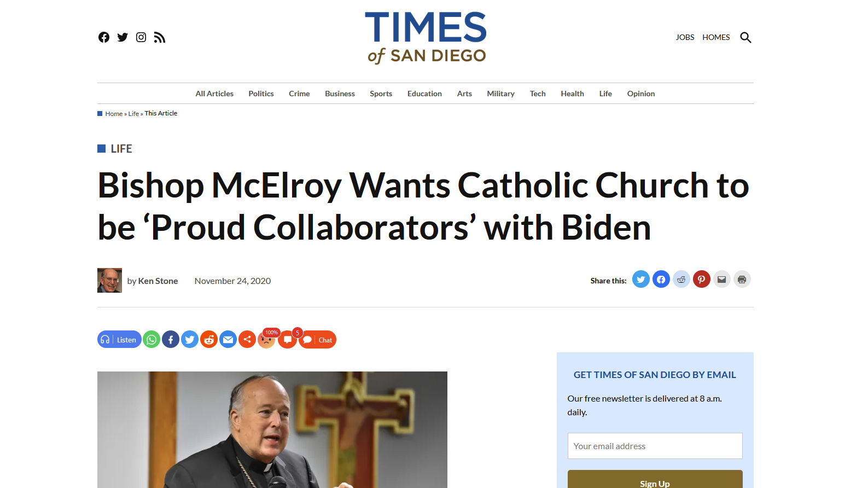Click the Life breadcrumb link
Screen dimensions: 868x488
pos(133,114)
